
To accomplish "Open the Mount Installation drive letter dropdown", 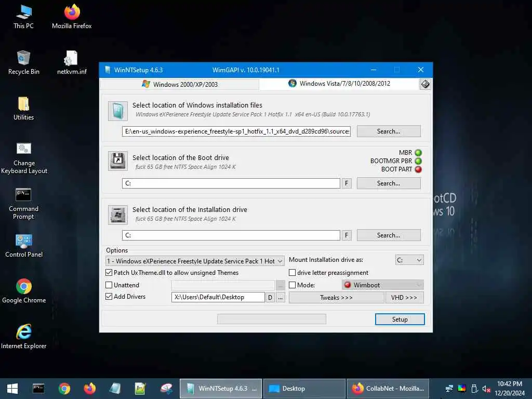I will pos(409,260).
